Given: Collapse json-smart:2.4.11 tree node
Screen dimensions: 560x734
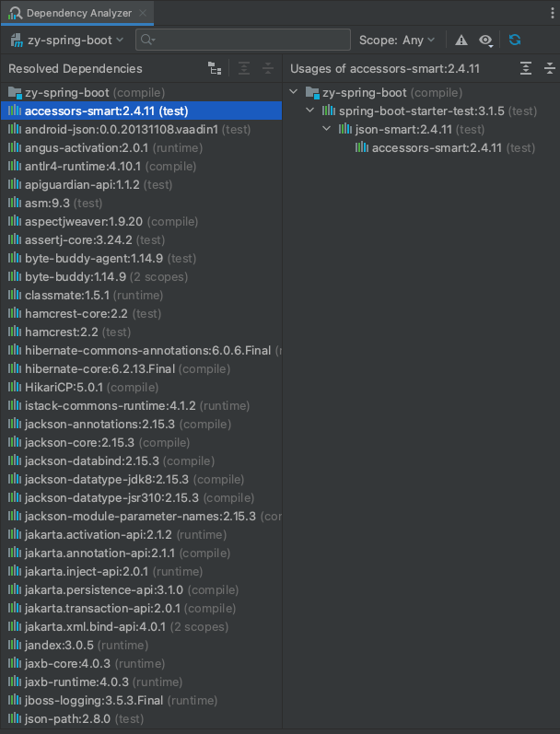Looking at the screenshot, I should pos(327,129).
